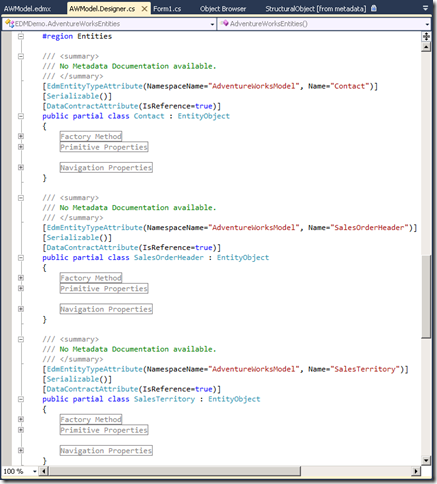Open the Form1.cs tab
Screen dimensions: 437x484
(x=167, y=9)
